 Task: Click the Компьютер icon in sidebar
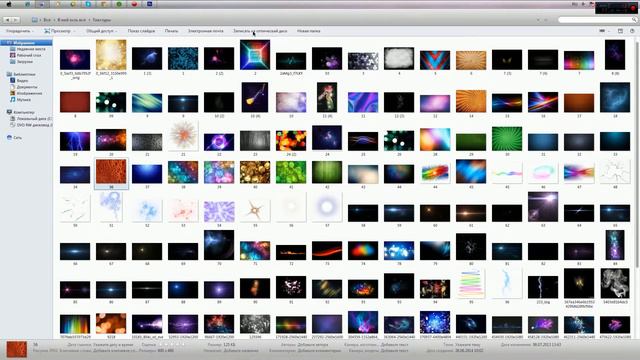click(9, 112)
